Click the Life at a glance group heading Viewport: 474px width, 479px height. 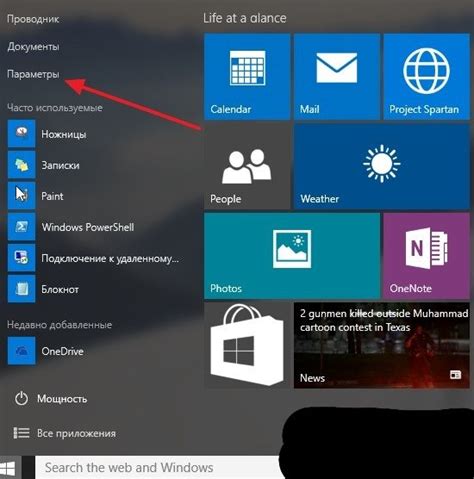(x=245, y=18)
